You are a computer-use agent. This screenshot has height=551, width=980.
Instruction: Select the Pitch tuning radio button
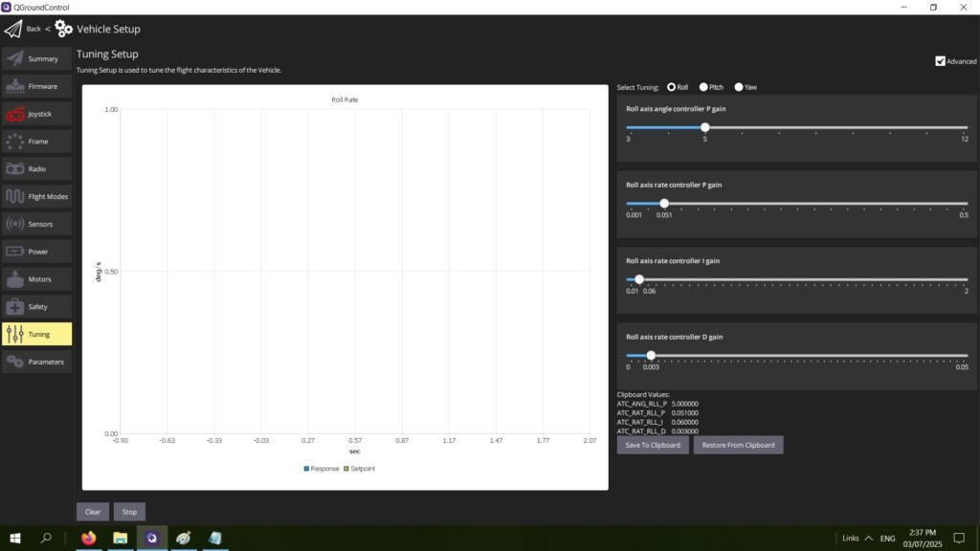click(x=703, y=87)
